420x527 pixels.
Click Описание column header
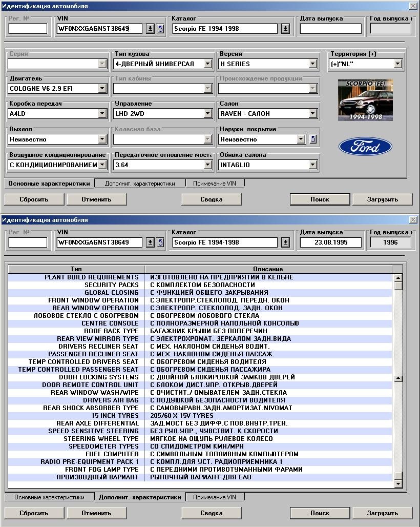click(268, 269)
